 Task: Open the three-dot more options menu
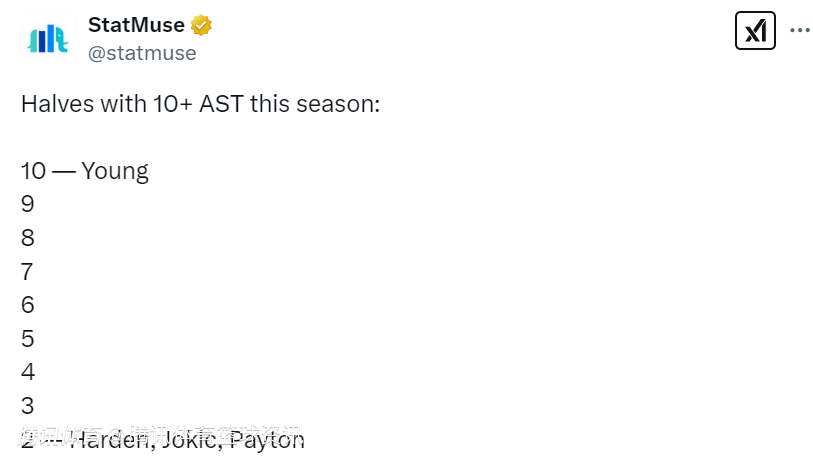(x=800, y=31)
